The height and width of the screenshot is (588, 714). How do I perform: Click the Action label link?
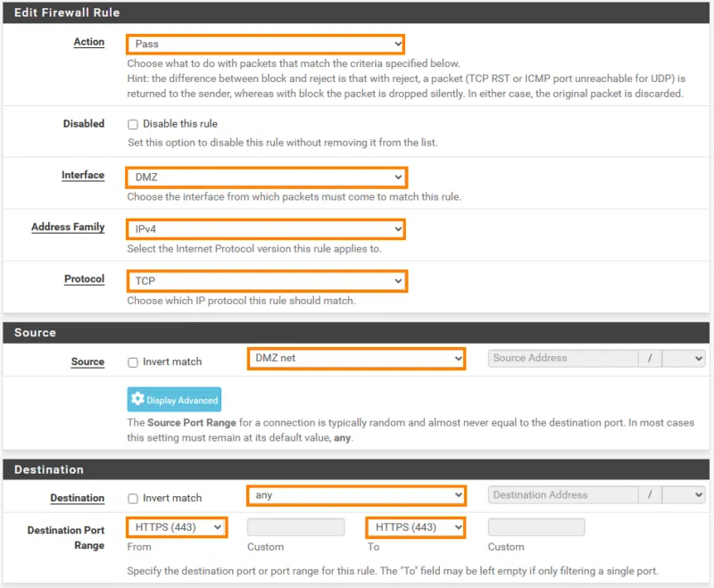(x=89, y=42)
